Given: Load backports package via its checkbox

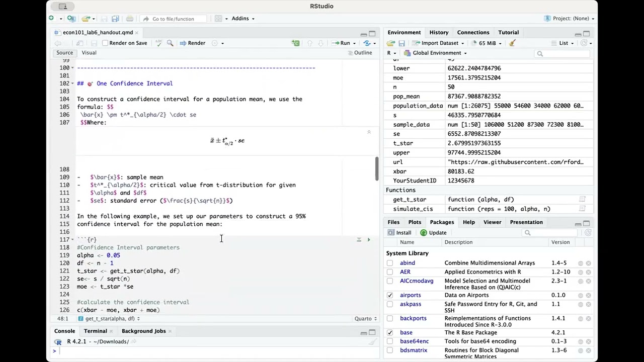Looking at the screenshot, I should pos(390,318).
